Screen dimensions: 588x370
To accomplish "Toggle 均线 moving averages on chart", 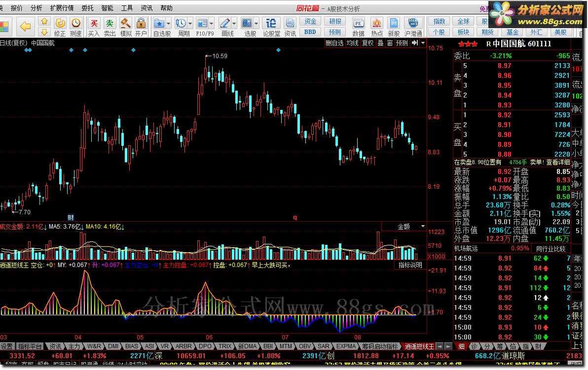I will point(353,43).
